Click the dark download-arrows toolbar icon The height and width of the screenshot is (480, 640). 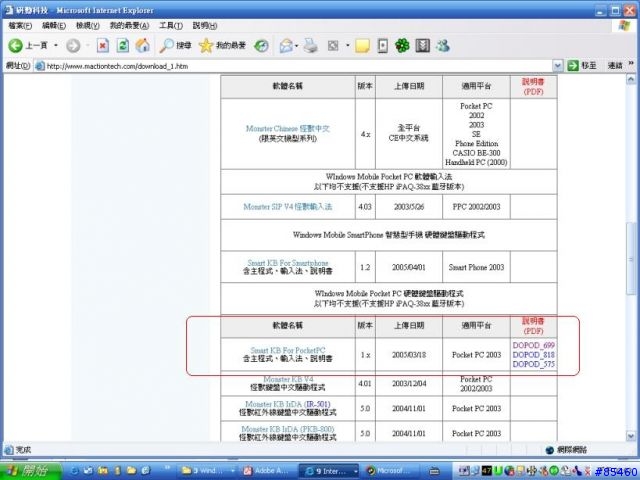(x=422, y=46)
